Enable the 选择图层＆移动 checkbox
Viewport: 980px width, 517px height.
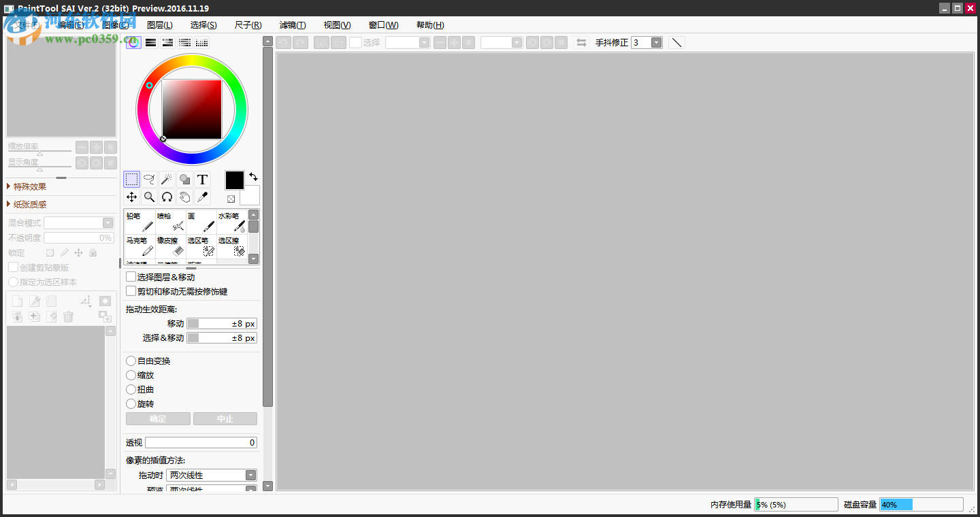click(x=131, y=276)
